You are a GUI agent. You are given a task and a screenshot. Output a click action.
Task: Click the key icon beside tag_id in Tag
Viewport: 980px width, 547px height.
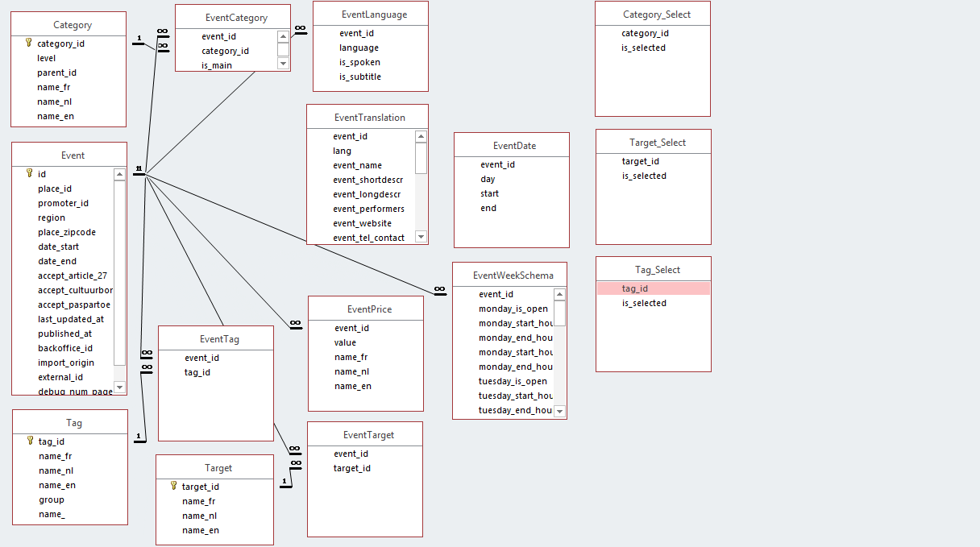pyautogui.click(x=31, y=441)
